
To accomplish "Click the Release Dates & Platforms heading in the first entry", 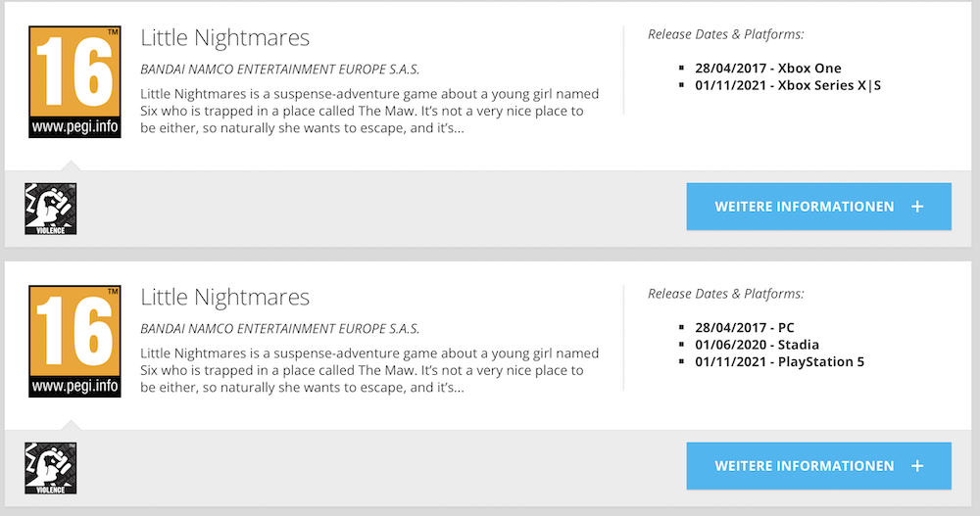I will pyautogui.click(x=725, y=34).
